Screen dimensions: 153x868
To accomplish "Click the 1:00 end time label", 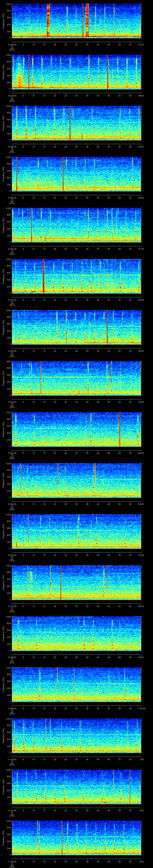I will [x=141, y=759].
